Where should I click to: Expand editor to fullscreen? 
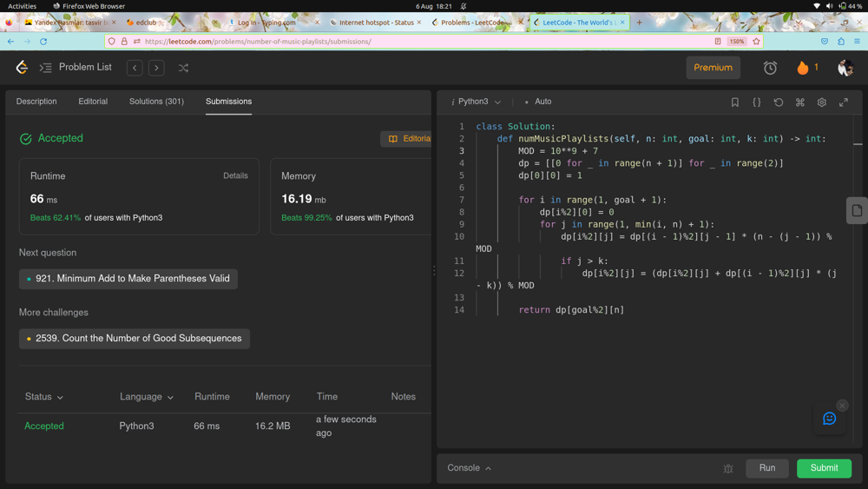coord(844,102)
